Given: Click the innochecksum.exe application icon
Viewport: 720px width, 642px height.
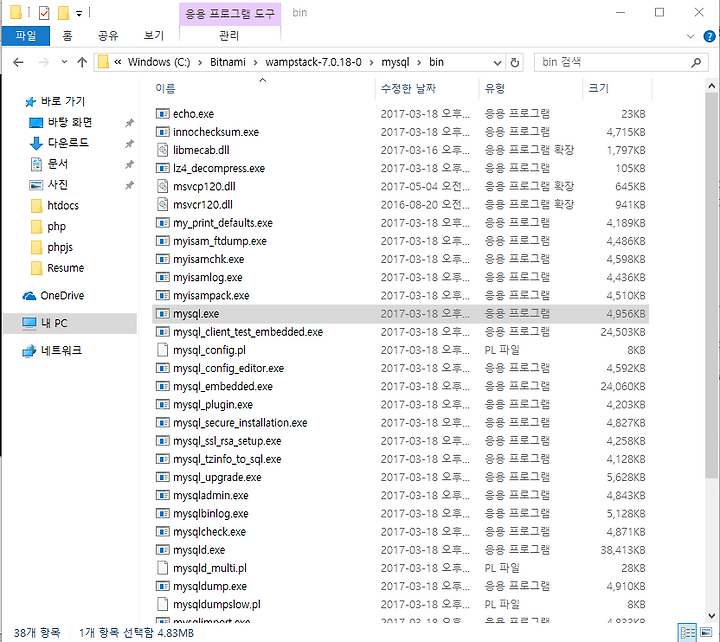Looking at the screenshot, I should 163,132.
